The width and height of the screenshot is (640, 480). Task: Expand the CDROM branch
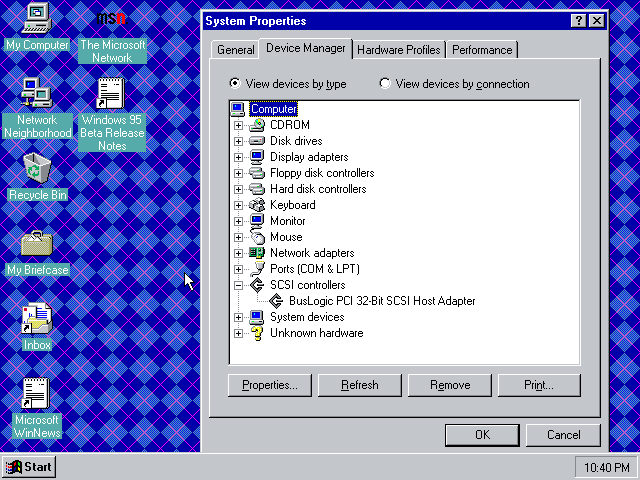click(238, 125)
